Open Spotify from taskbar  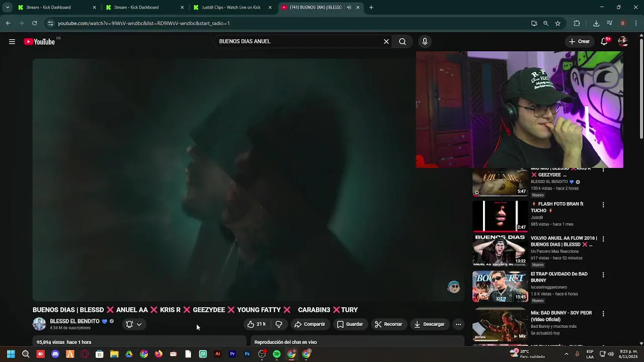coord(277,354)
